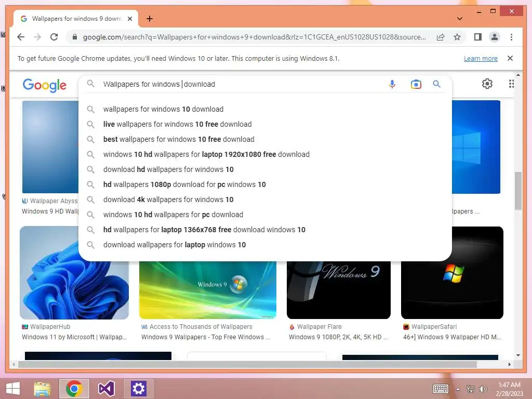Close the Wallpapers for windows 9 tab

click(x=129, y=19)
